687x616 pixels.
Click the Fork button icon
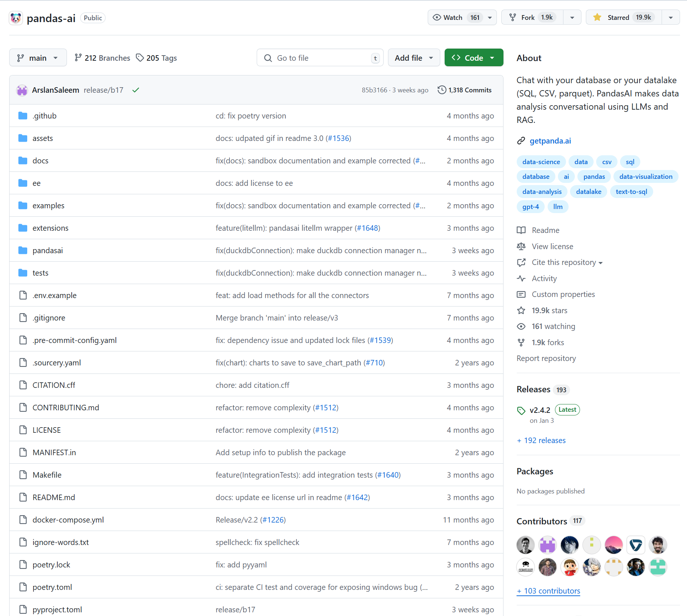pos(513,17)
